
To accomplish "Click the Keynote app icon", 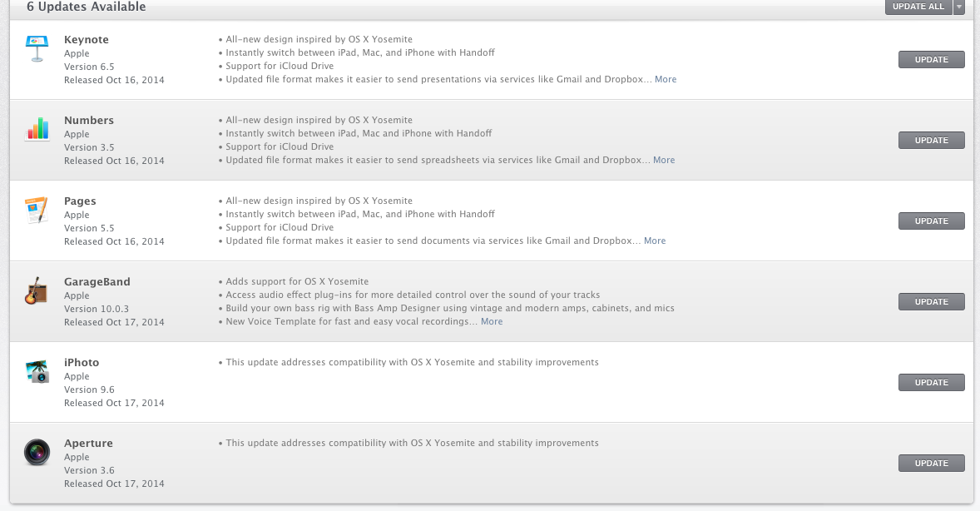I will pyautogui.click(x=36, y=49).
